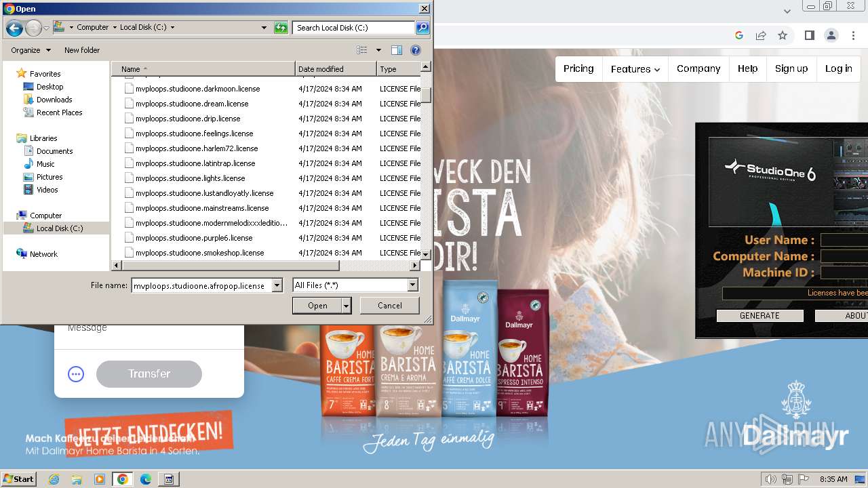Sort by Date modified column header

pos(336,69)
